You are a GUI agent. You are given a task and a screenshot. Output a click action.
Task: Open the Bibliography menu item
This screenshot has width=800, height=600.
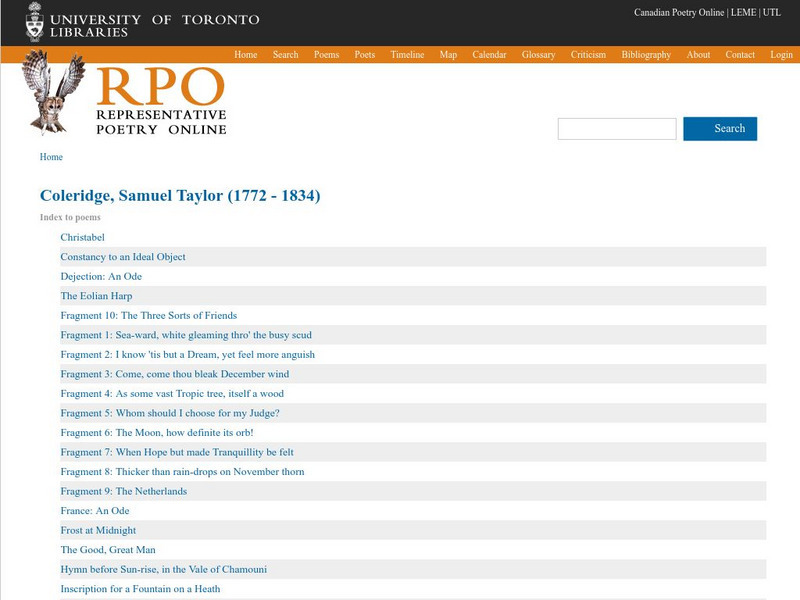pos(646,55)
